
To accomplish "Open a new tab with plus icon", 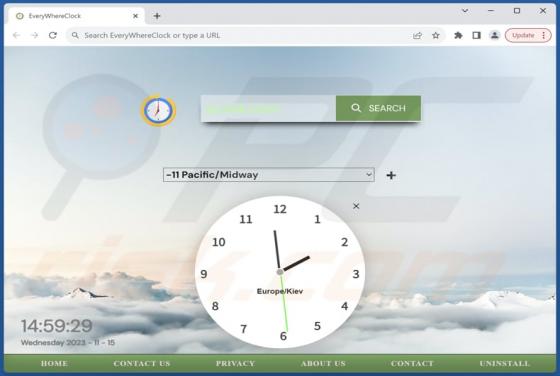I will pyautogui.click(x=157, y=16).
